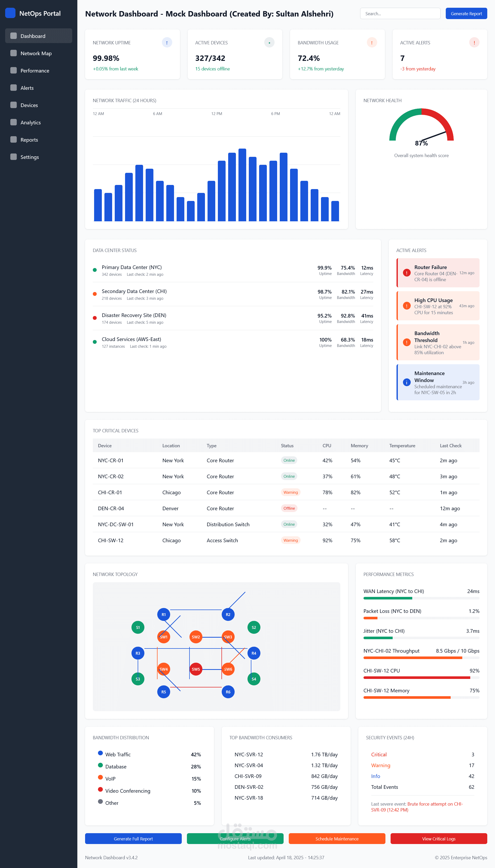Select the red SW5 switch node
The width and height of the screenshot is (495, 868).
[x=196, y=669]
